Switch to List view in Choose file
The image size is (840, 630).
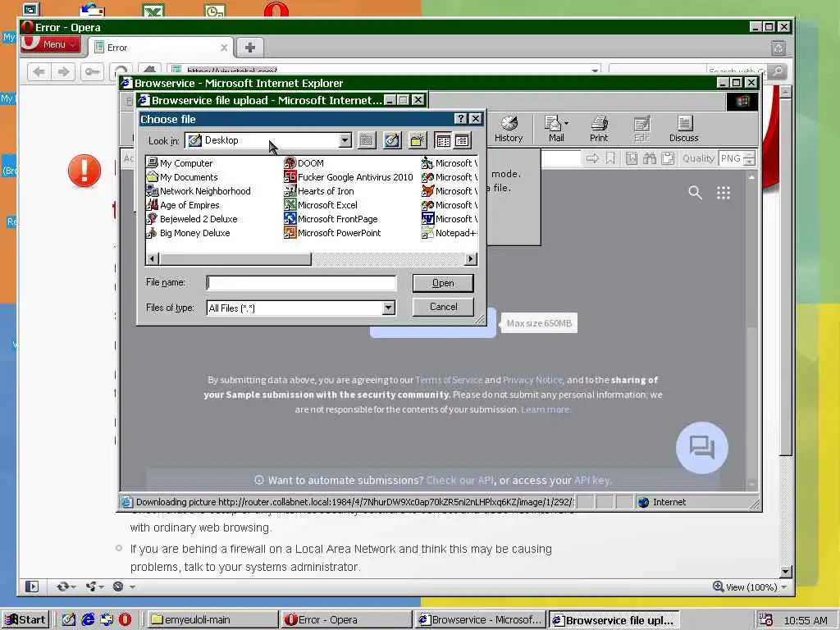click(x=443, y=140)
